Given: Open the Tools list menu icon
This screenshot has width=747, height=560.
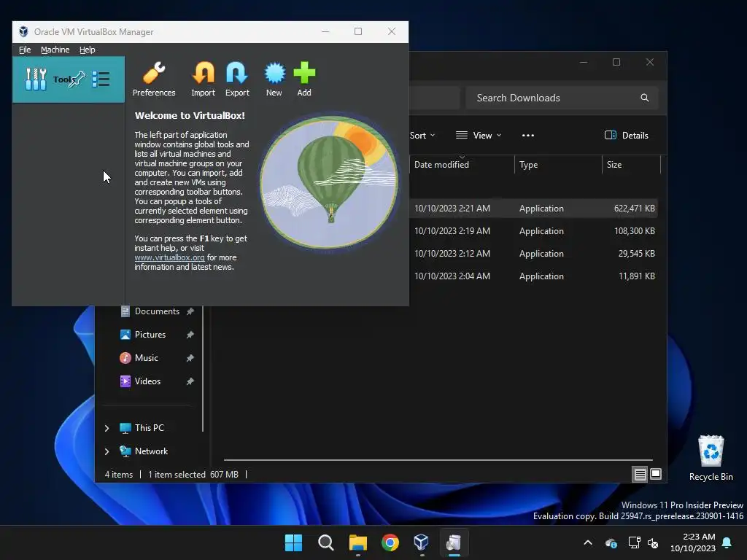Looking at the screenshot, I should (x=101, y=79).
